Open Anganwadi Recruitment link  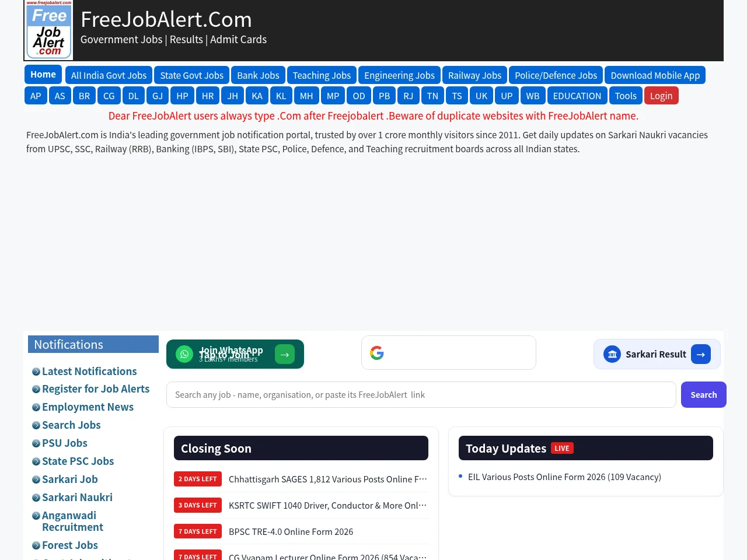pyautogui.click(x=72, y=521)
